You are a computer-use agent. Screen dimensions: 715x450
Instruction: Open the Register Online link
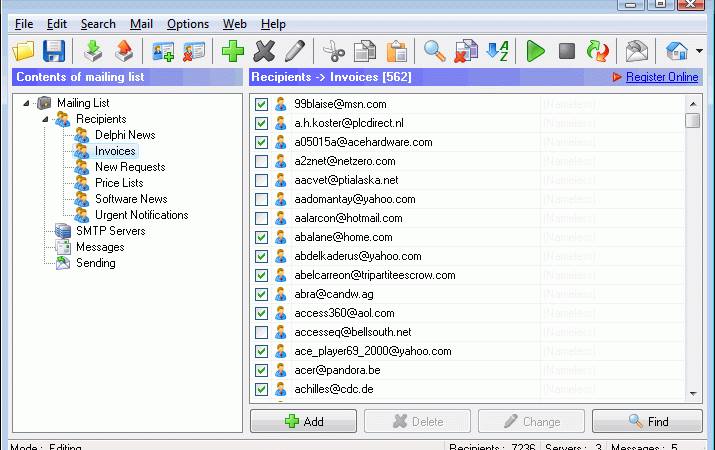[662, 77]
